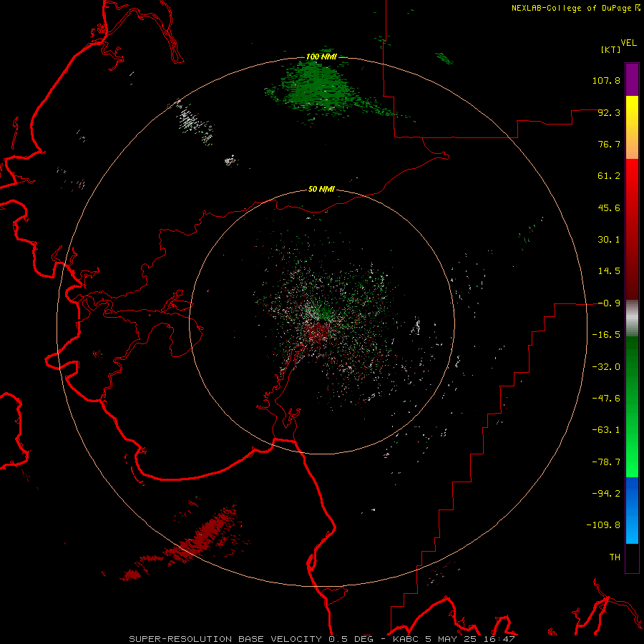Click the -109.8 velocity scale value
This screenshot has height=644, width=644.
[603, 525]
